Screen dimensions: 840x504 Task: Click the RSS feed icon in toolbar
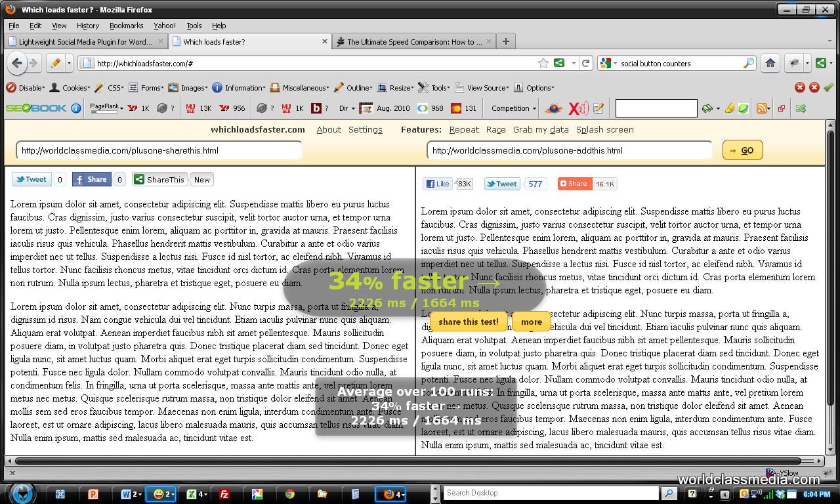coord(761,108)
